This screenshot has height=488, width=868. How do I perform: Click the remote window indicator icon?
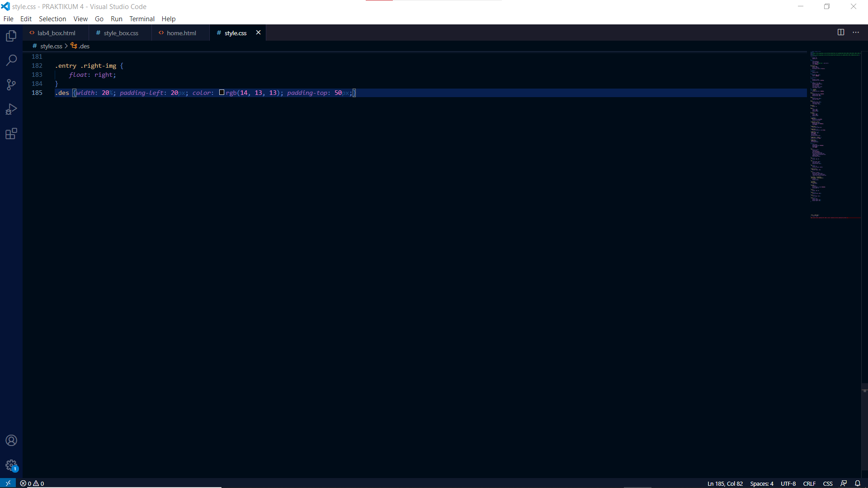tap(8, 483)
